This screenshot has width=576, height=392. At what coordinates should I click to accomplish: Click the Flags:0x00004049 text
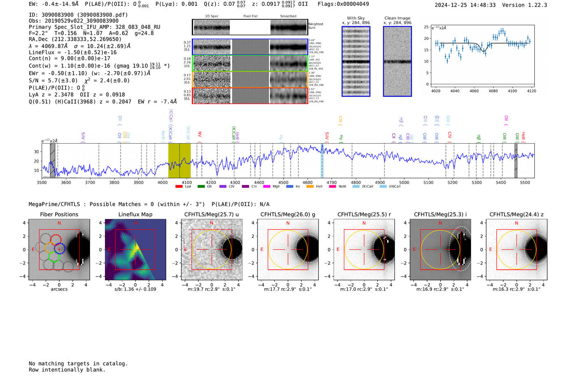pos(343,4)
